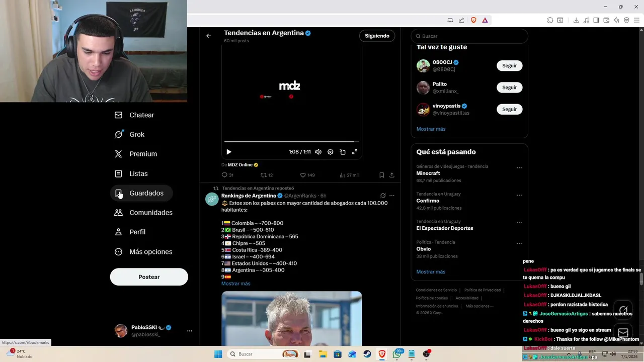Open the Brave Wallet icon
The height and width of the screenshot is (362, 644).
pyautogui.click(x=606, y=20)
